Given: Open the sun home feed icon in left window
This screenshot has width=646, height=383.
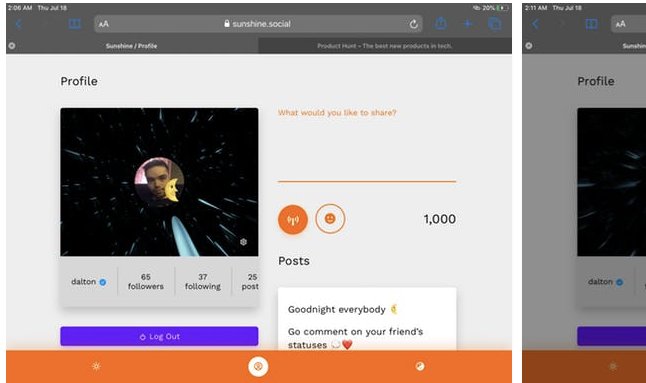Looking at the screenshot, I should [x=96, y=366].
